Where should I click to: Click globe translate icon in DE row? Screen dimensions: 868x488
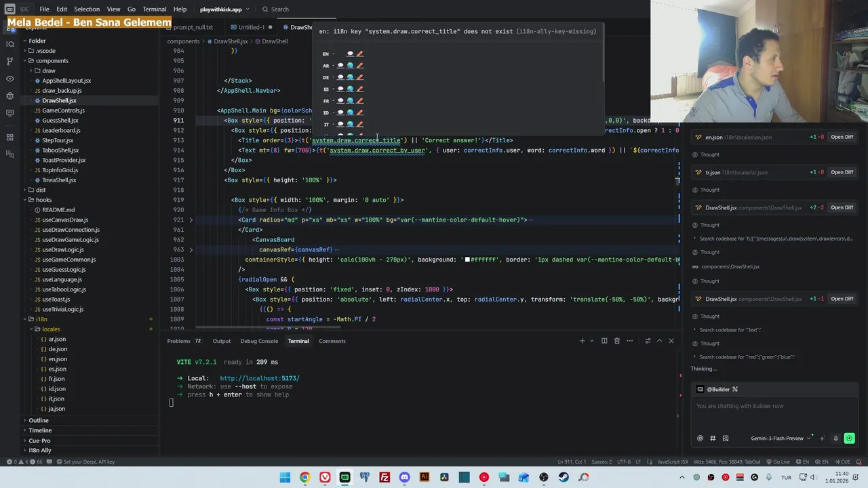click(x=350, y=77)
